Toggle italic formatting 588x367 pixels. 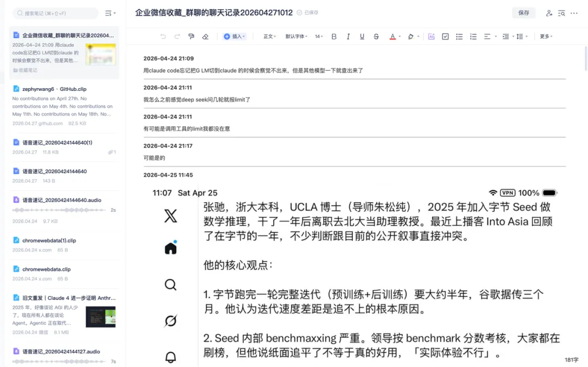click(x=348, y=36)
